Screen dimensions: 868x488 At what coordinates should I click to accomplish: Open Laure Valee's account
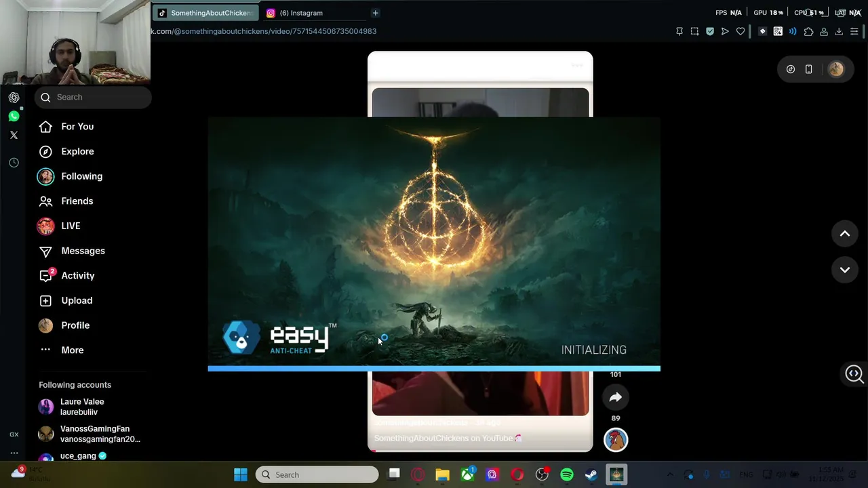pos(90,407)
